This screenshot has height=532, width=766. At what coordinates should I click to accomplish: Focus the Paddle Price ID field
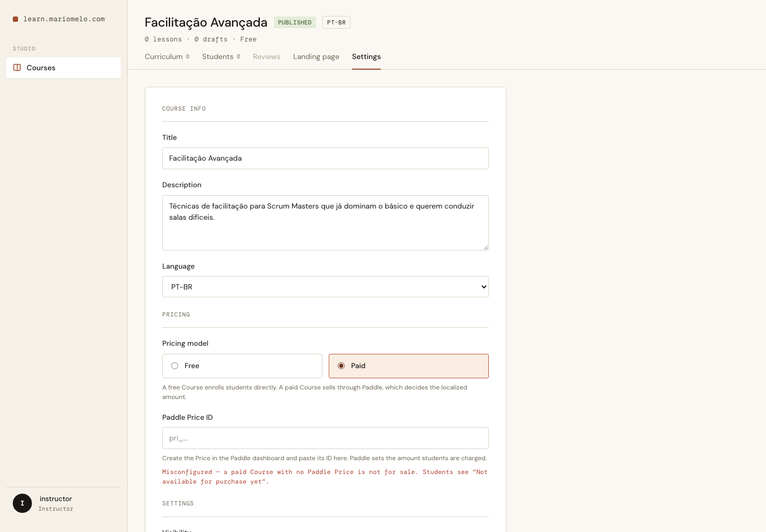(x=326, y=438)
